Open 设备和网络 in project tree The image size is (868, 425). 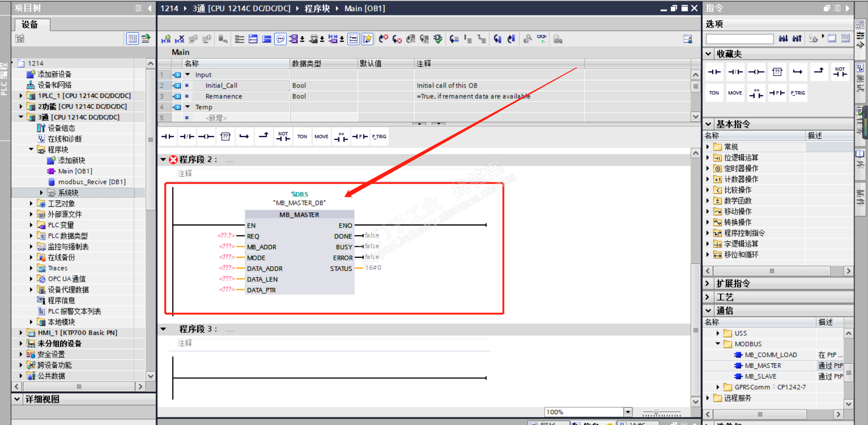(54, 85)
